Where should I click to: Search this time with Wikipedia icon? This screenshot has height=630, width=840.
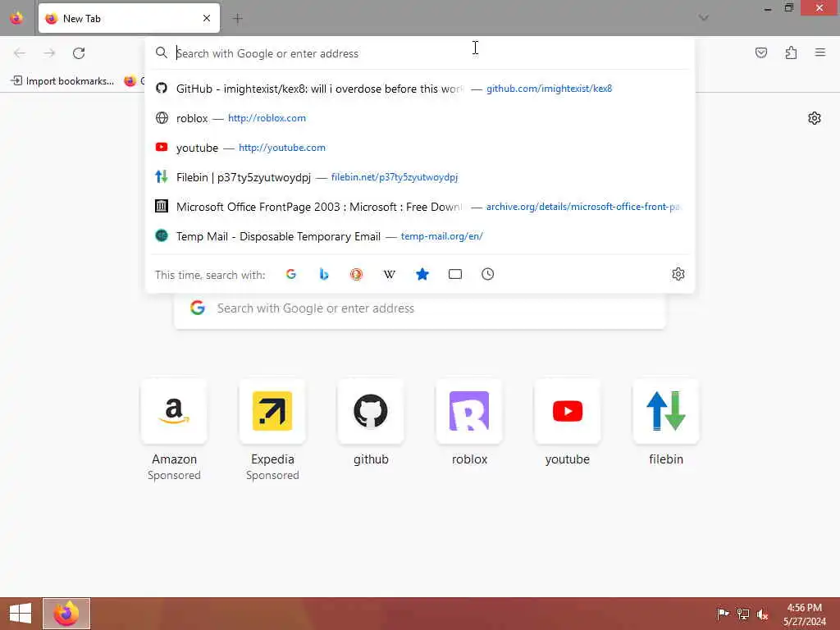(x=390, y=274)
